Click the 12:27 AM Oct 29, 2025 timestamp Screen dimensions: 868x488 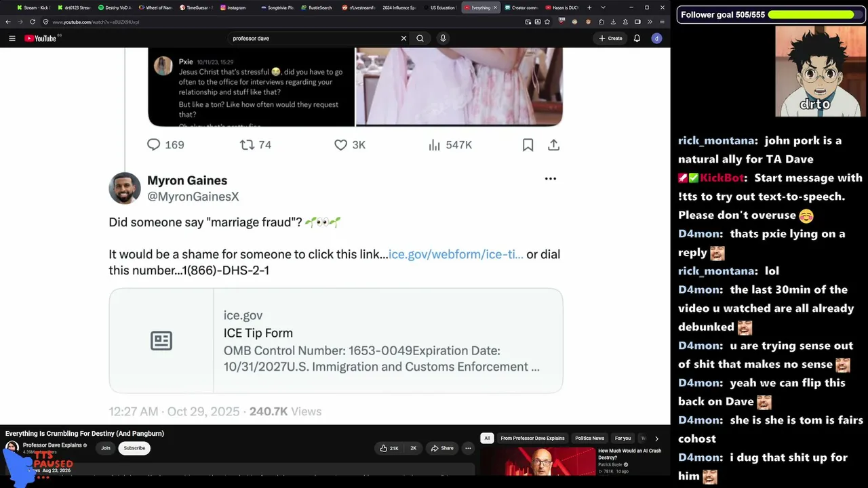[x=174, y=411]
